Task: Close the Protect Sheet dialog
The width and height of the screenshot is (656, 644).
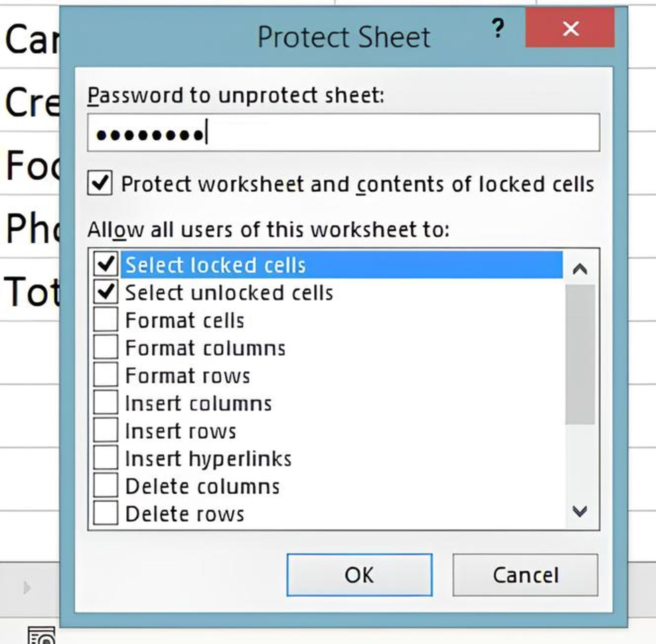Action: [x=570, y=28]
